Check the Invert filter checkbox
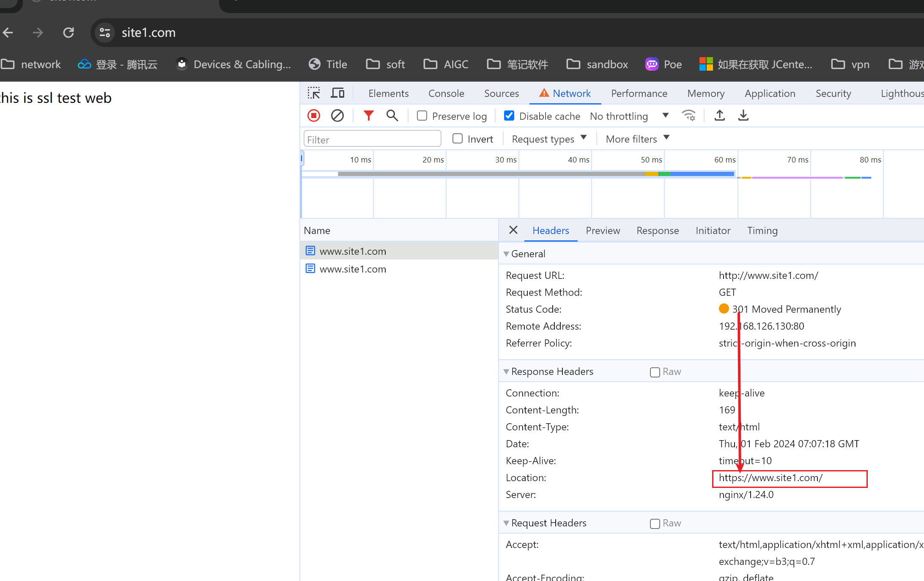924x581 pixels. click(x=458, y=139)
